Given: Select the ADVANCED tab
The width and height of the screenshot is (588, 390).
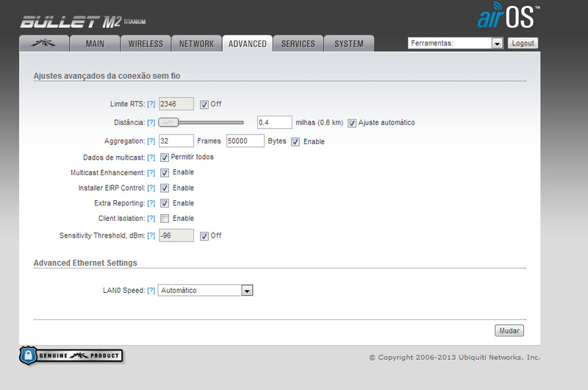Looking at the screenshot, I should click(x=248, y=43).
